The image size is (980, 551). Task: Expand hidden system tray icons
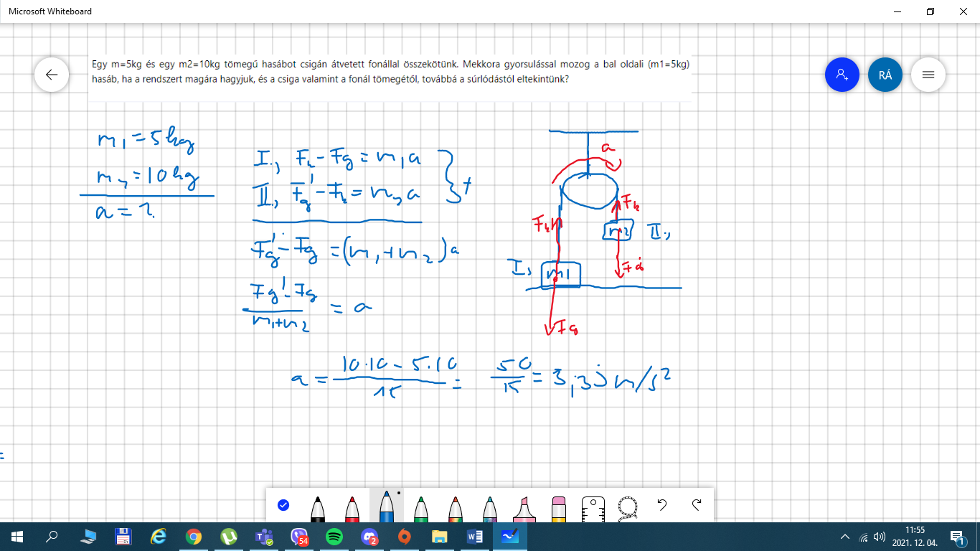845,536
